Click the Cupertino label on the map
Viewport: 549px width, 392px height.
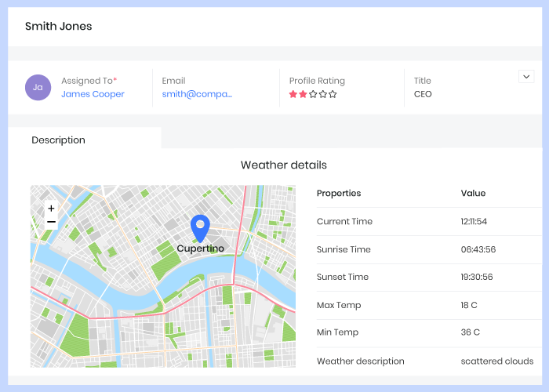pos(200,249)
